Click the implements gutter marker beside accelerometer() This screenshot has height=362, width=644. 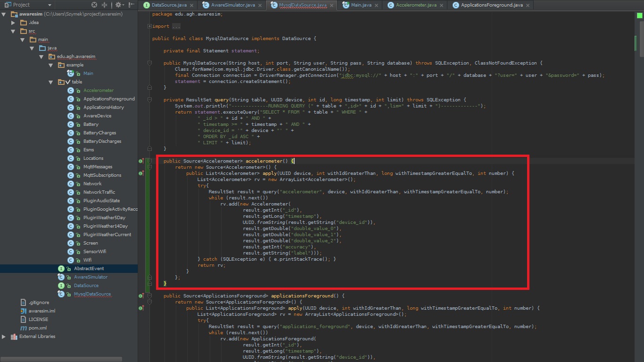pos(141,161)
